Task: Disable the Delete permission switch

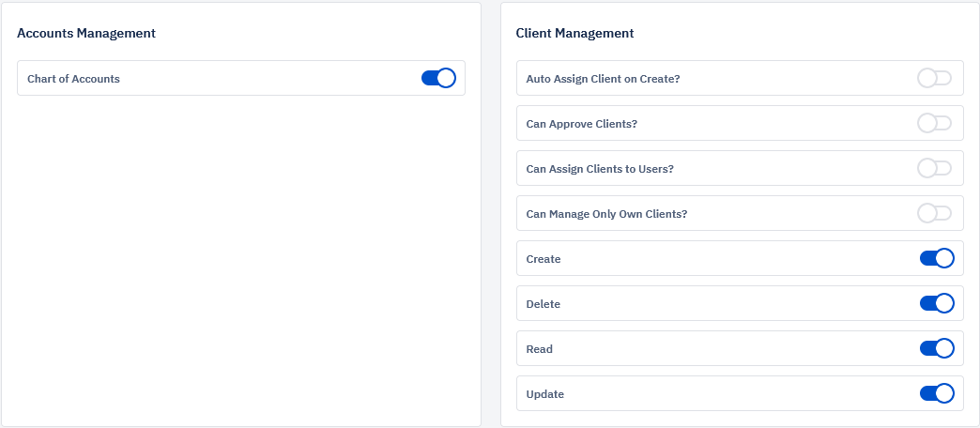Action: coord(937,303)
